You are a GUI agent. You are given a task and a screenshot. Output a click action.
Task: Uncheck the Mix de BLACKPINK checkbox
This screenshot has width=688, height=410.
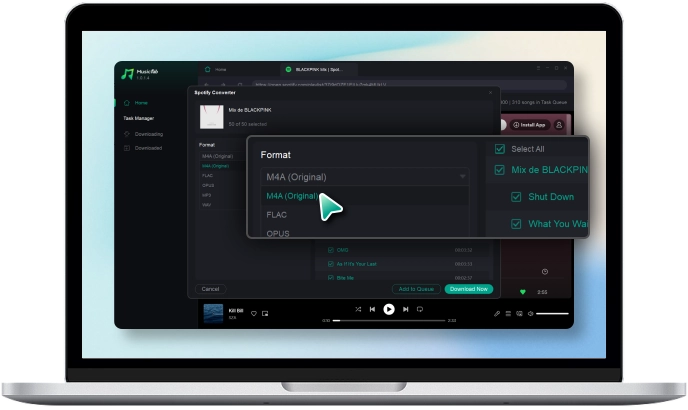coord(502,170)
